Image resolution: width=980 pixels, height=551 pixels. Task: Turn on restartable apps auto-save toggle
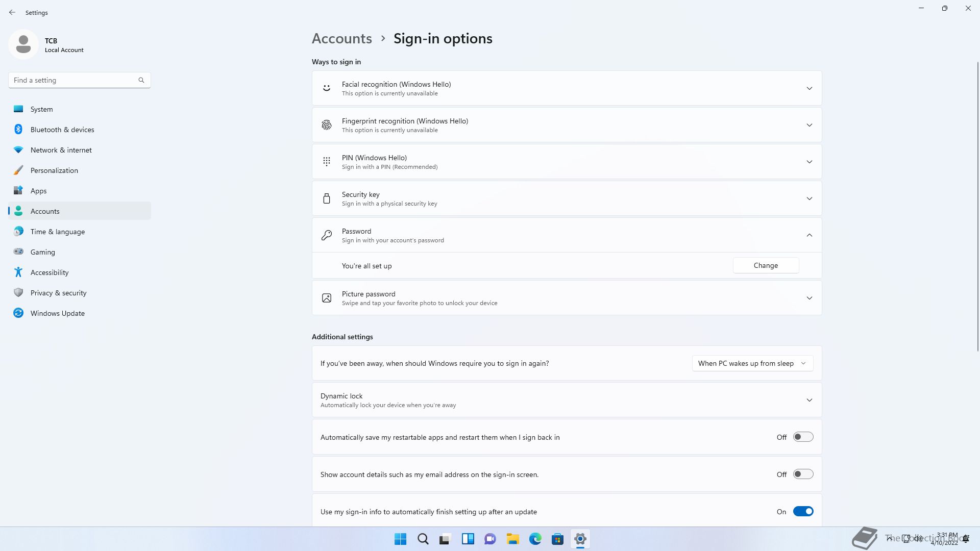pyautogui.click(x=803, y=437)
